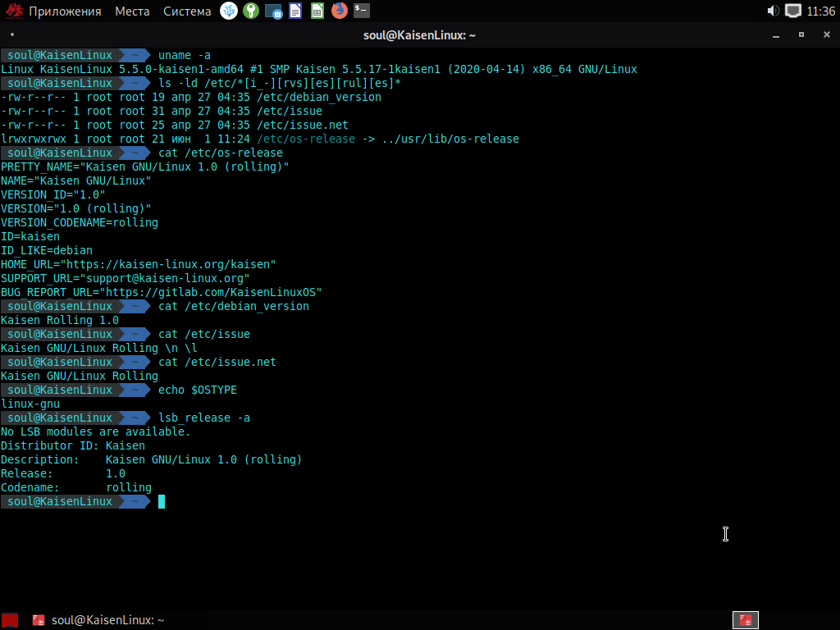Click the Kaisen dragon logo icon
Image resolution: width=840 pixels, height=630 pixels.
[x=14, y=11]
